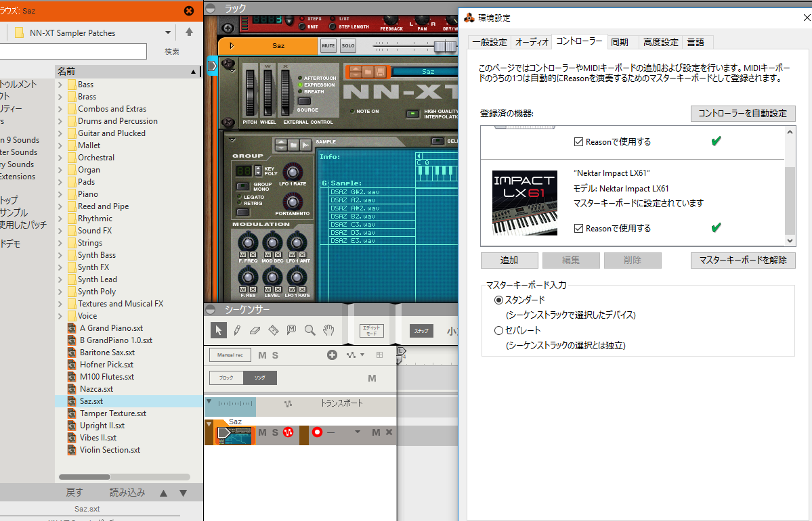812x521 pixels.
Task: Toggle upper Reasonで使用する checkbox
Action: point(578,142)
